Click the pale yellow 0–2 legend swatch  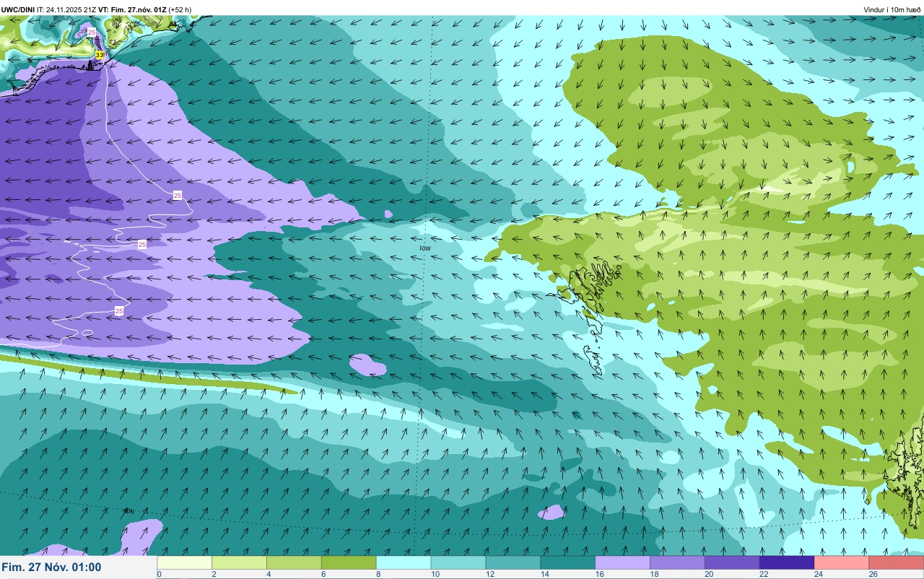pos(184,562)
